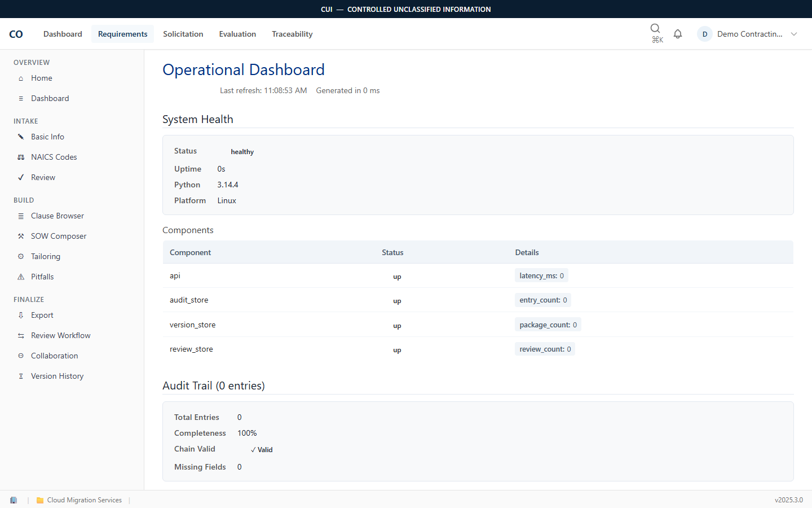Click the audit_store component name
Viewport: 812px width, 508px height.
click(x=189, y=300)
